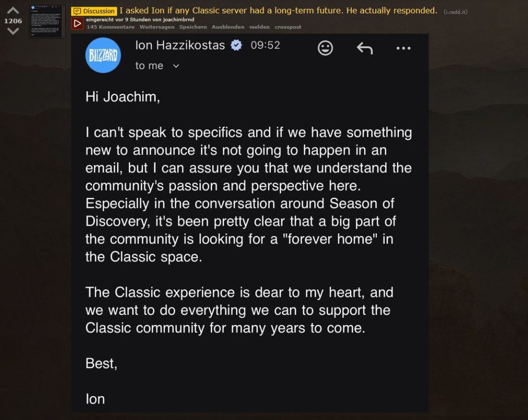The height and width of the screenshot is (420, 528).
Task: Report the post via melden
Action: pyautogui.click(x=260, y=27)
